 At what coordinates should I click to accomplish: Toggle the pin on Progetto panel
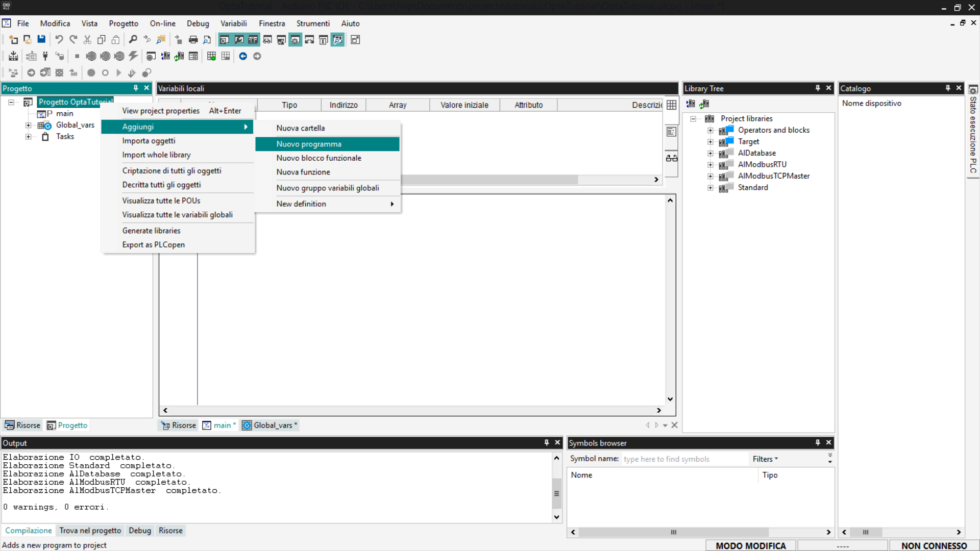tap(136, 88)
